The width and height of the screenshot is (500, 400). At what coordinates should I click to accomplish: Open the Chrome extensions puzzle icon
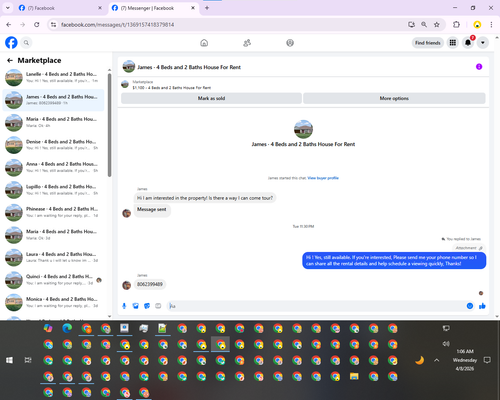coord(456,25)
